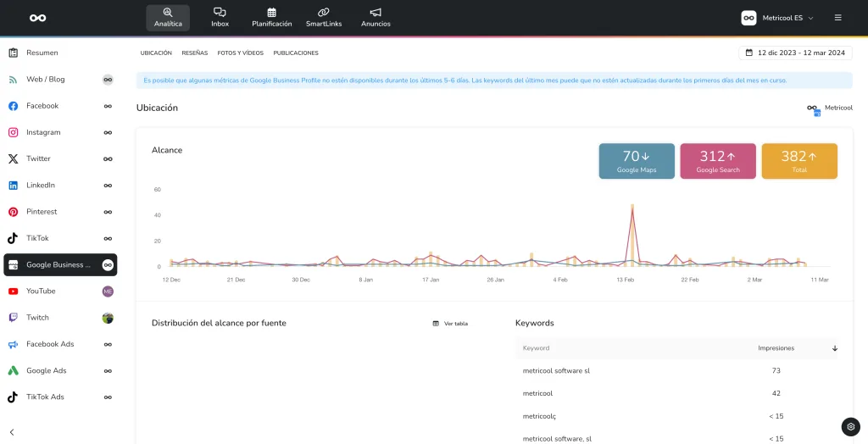Open Facebook analytics
This screenshot has height=444, width=868.
60,106
